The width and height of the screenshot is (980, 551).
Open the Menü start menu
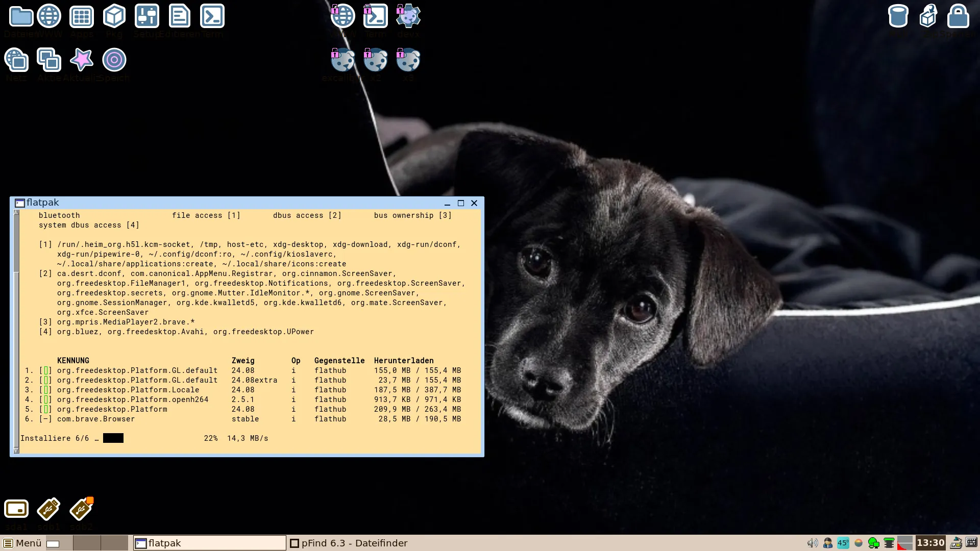click(22, 543)
